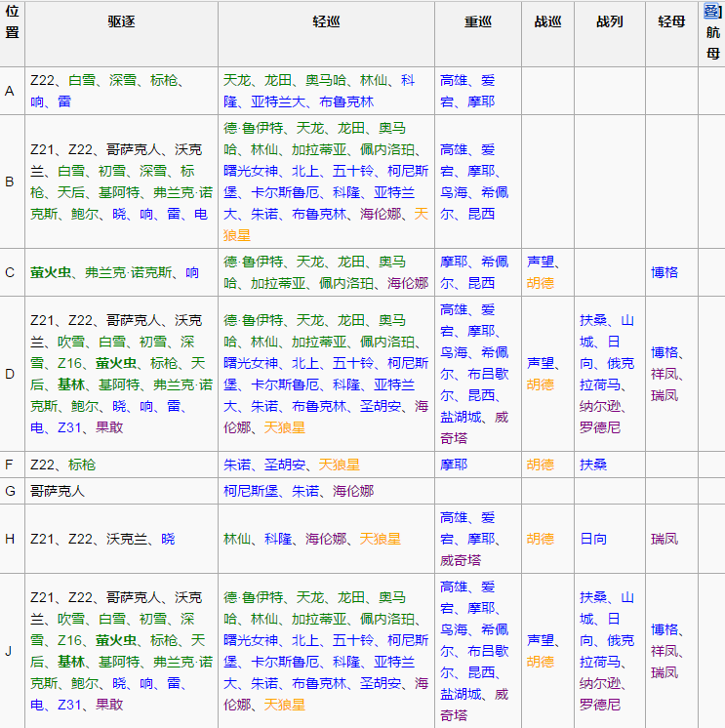Select bold 基林 in row D destroyers
Viewport: 725px width, 728px height.
coord(71,384)
